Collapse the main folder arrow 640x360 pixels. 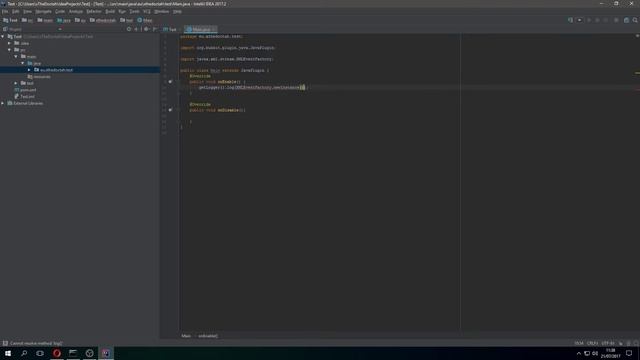(x=16, y=56)
